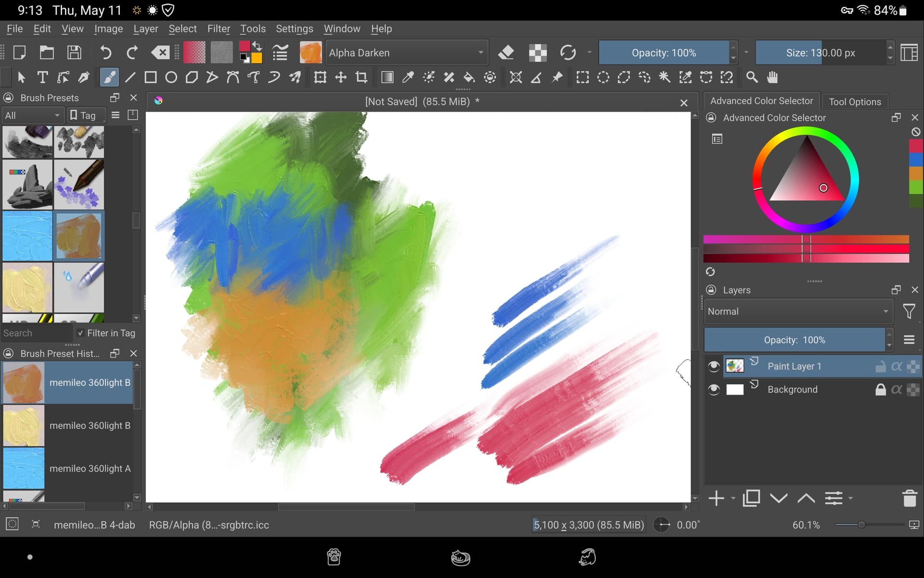924x578 pixels.
Task: Open the Alpha Darken blending mode dropdown
Action: coord(406,53)
